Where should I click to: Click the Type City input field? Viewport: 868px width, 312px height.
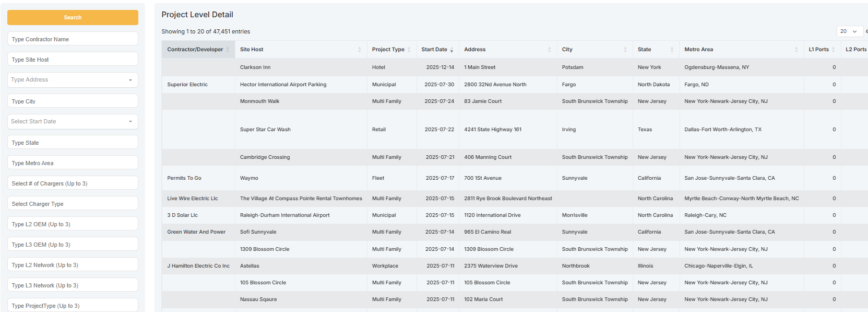[73, 101]
